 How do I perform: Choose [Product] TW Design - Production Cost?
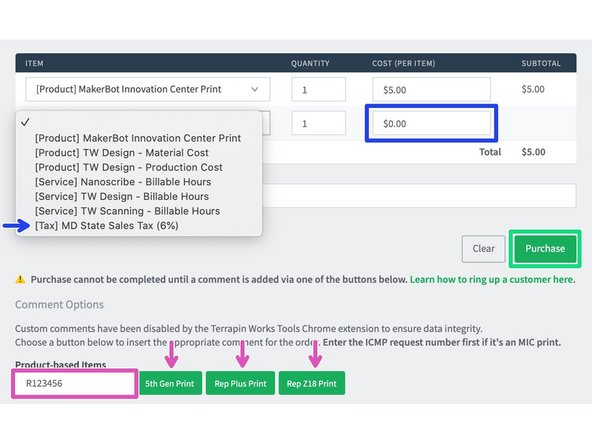(x=129, y=167)
